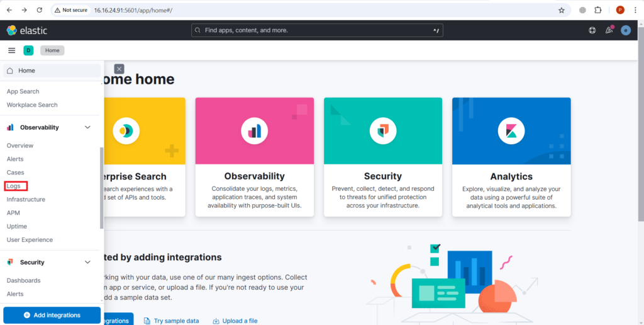Click the globe icon in browser toolbar

(x=582, y=10)
